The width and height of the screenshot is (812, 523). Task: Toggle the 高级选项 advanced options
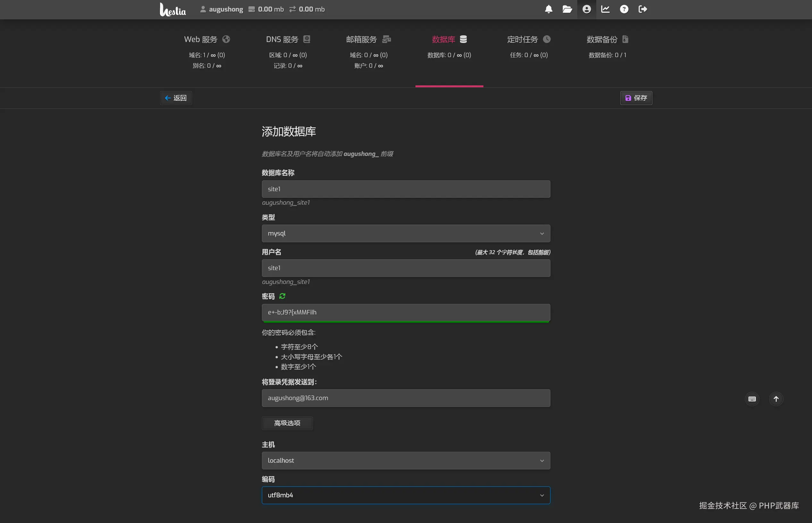coord(287,423)
